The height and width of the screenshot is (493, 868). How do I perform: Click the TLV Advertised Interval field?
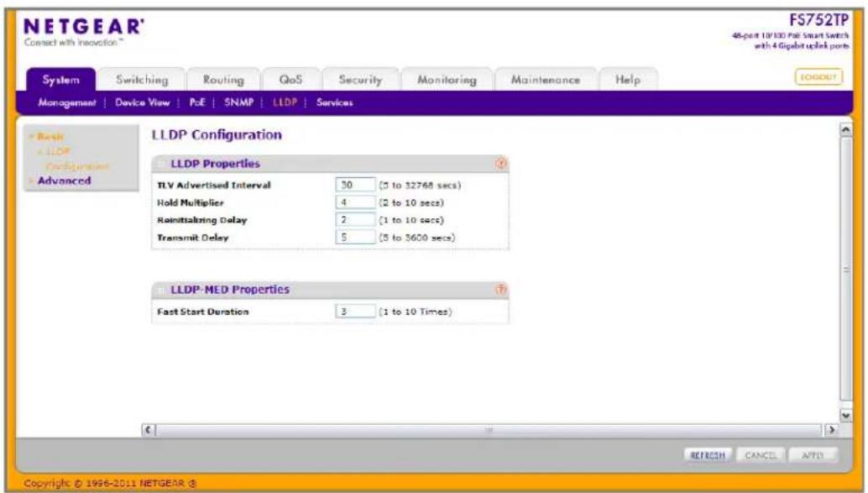coord(355,185)
